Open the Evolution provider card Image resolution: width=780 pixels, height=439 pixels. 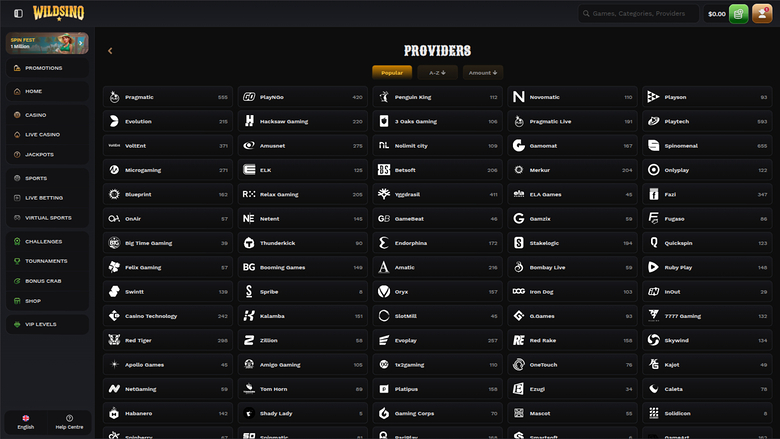[168, 121]
